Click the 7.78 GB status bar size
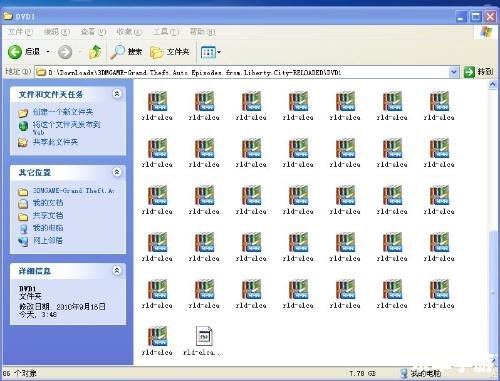This screenshot has height=381, width=500. pyautogui.click(x=362, y=373)
